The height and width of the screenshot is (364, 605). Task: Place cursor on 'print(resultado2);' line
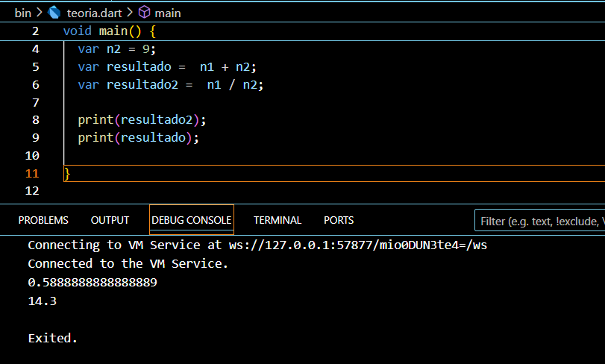click(141, 119)
